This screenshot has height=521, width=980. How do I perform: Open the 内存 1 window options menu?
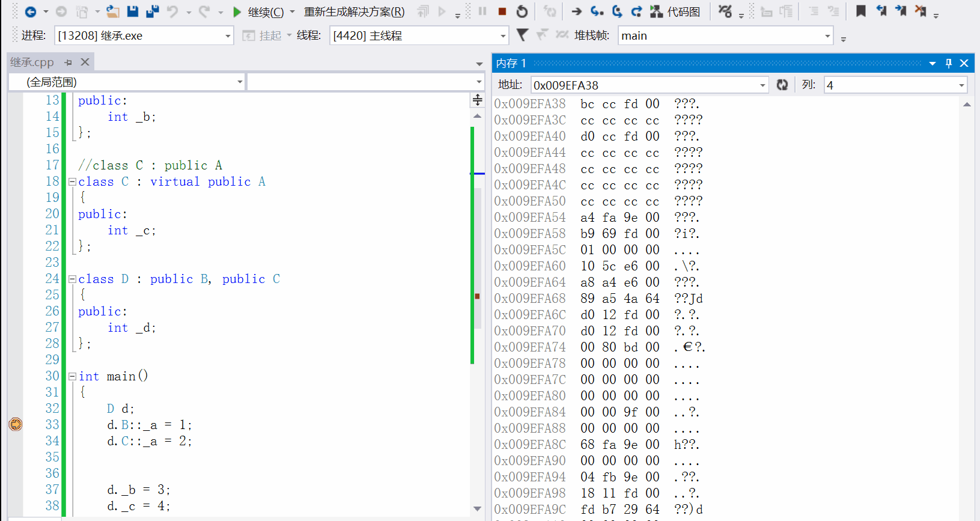pos(933,63)
